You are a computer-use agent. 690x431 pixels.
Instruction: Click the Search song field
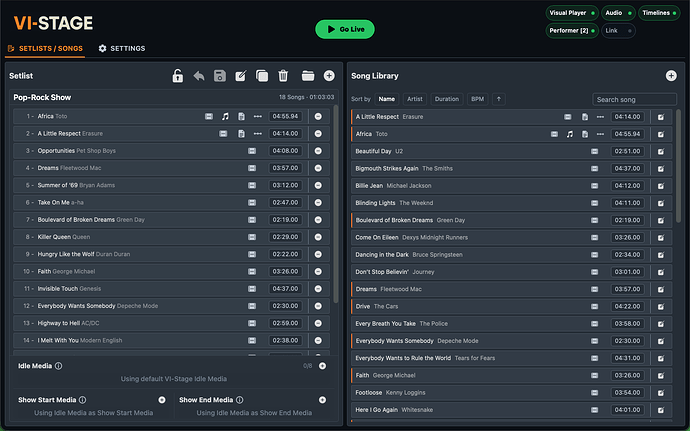(x=634, y=99)
